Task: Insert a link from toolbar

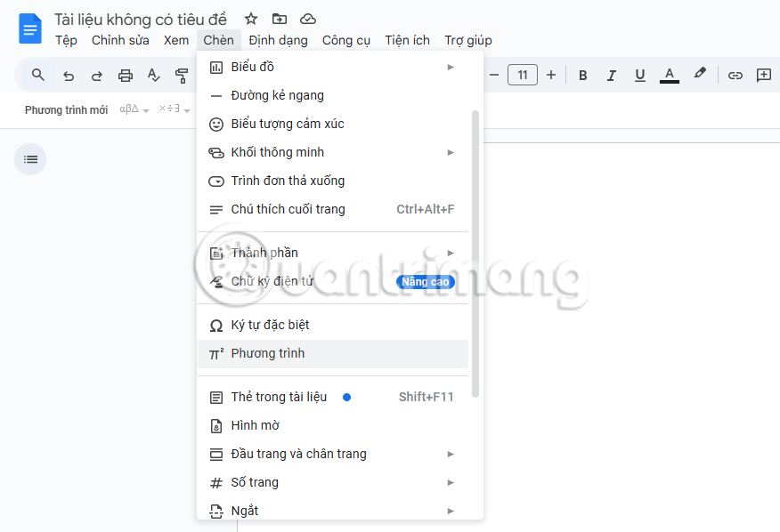Action: (x=735, y=75)
